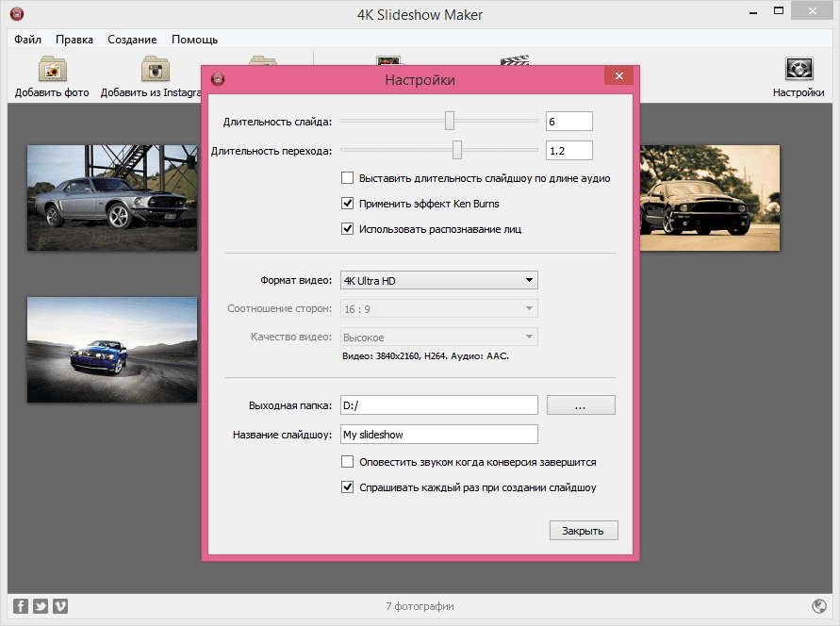Open Settings (Настройки) toolbar icon in main window
Screen dimensions: 840x626
(799, 69)
